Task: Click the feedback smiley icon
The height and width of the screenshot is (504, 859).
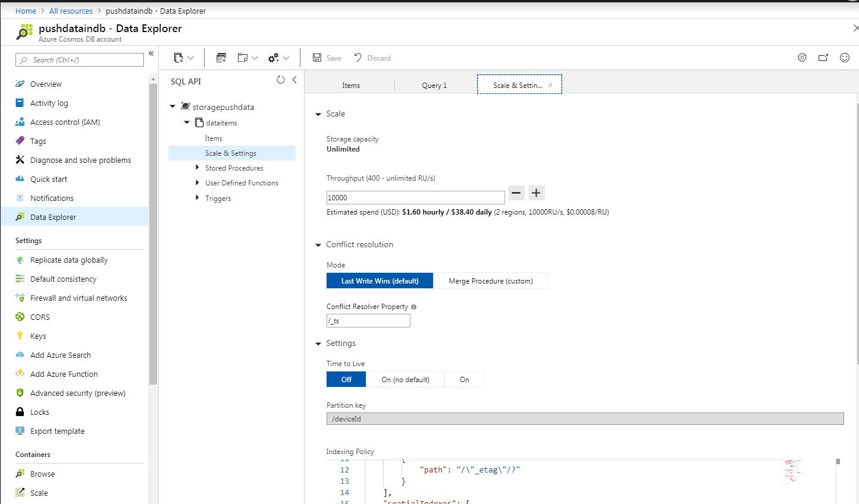Action: [845, 58]
